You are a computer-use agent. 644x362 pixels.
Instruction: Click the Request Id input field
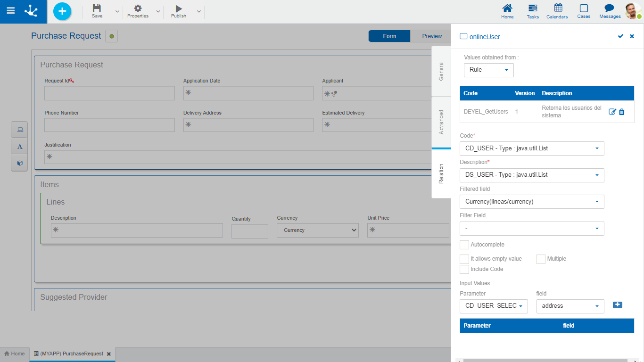tap(109, 93)
